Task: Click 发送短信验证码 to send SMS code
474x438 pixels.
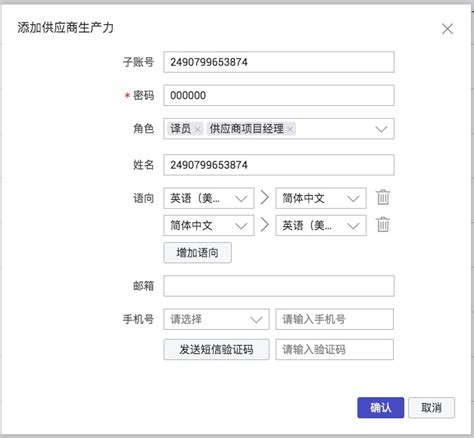Action: click(216, 349)
